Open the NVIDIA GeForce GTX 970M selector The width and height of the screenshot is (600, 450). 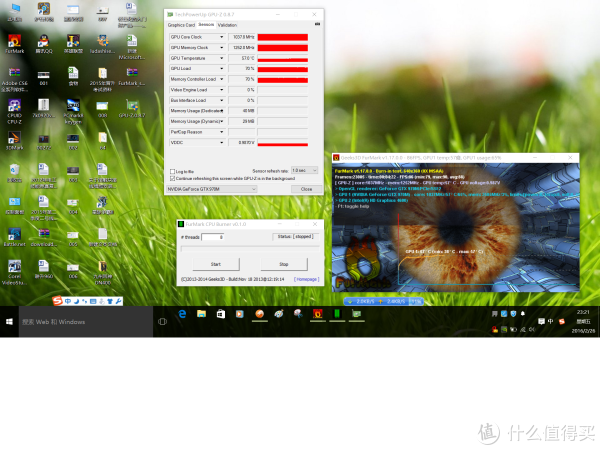coord(212,189)
